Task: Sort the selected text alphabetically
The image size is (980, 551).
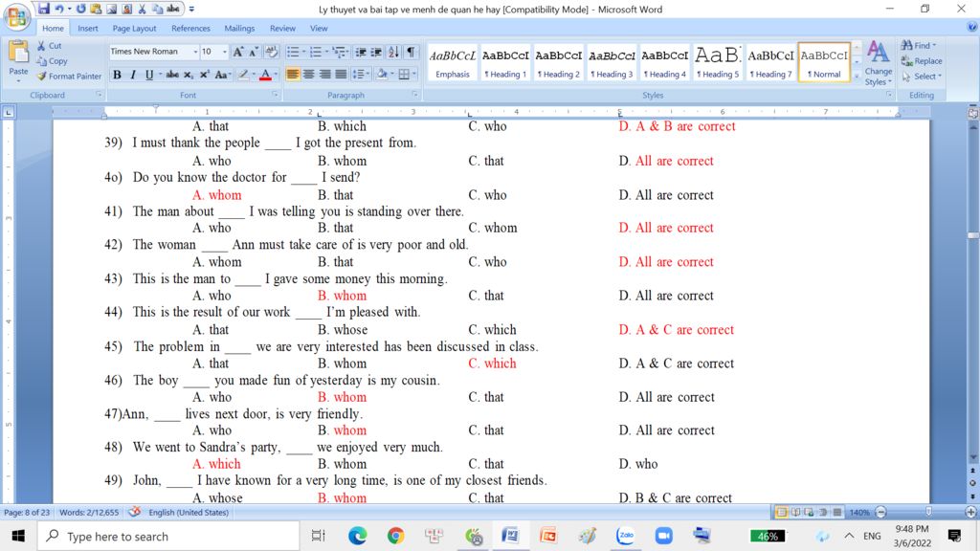Action: coord(393,52)
